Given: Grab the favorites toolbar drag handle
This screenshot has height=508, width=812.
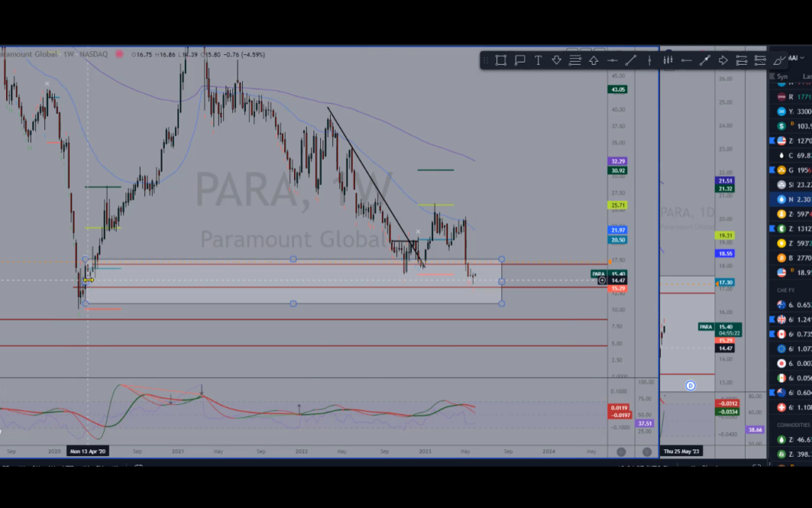Looking at the screenshot, I should coord(486,61).
